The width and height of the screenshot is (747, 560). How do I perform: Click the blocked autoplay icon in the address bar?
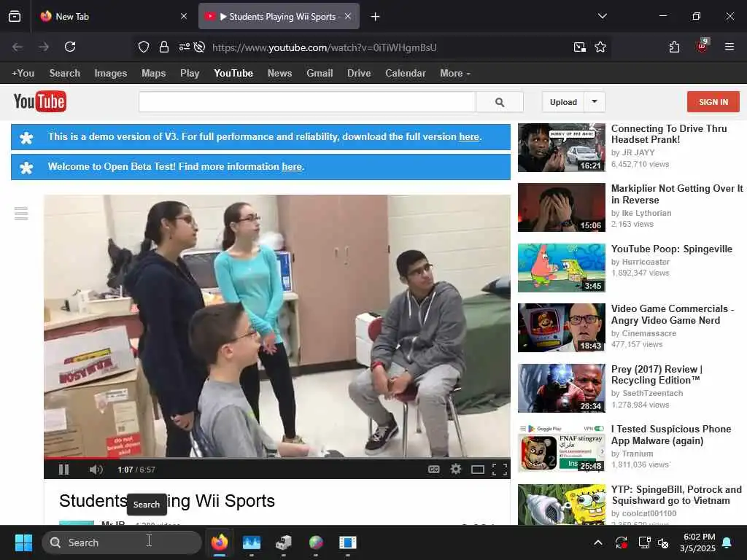click(x=200, y=47)
